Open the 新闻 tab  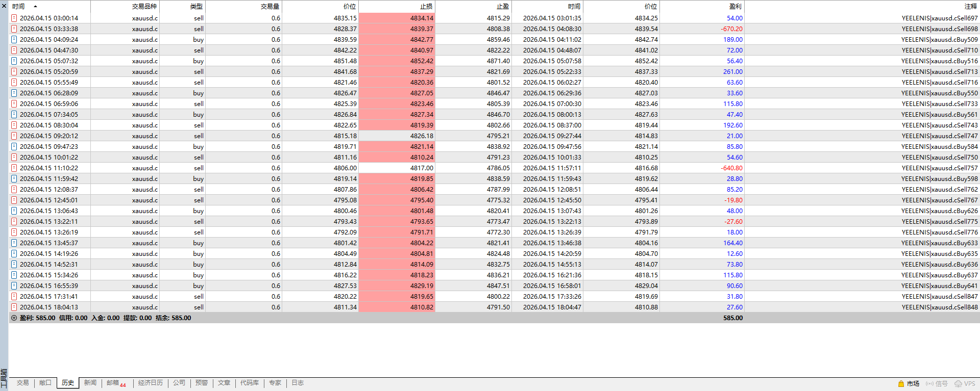pos(90,383)
